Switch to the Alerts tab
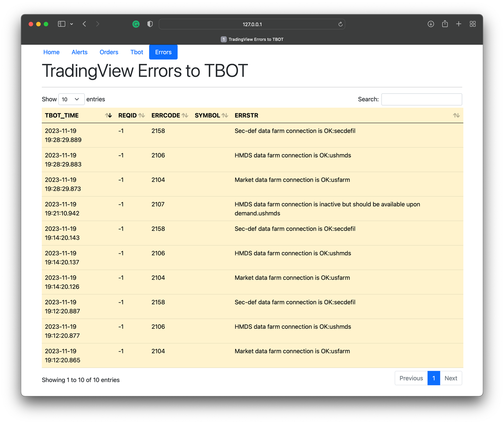 (79, 52)
